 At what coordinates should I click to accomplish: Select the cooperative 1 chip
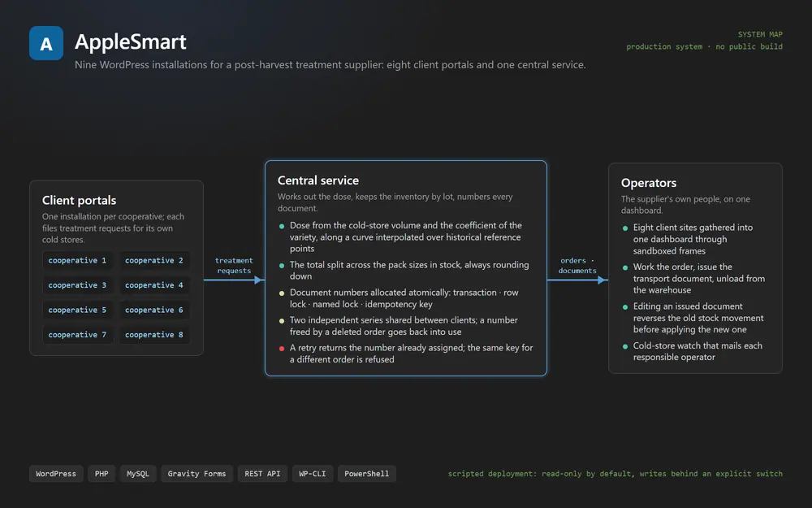(x=77, y=260)
